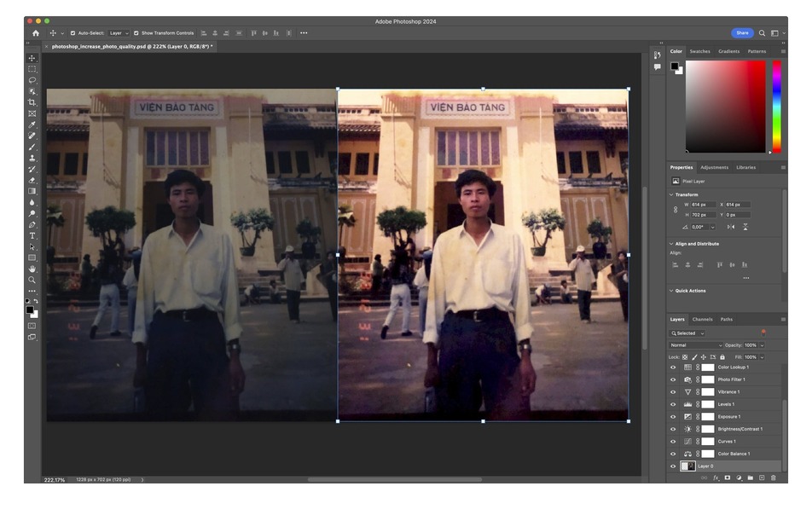The image size is (812, 515).
Task: Flip horizontal in Properties Transform
Action: (x=731, y=227)
